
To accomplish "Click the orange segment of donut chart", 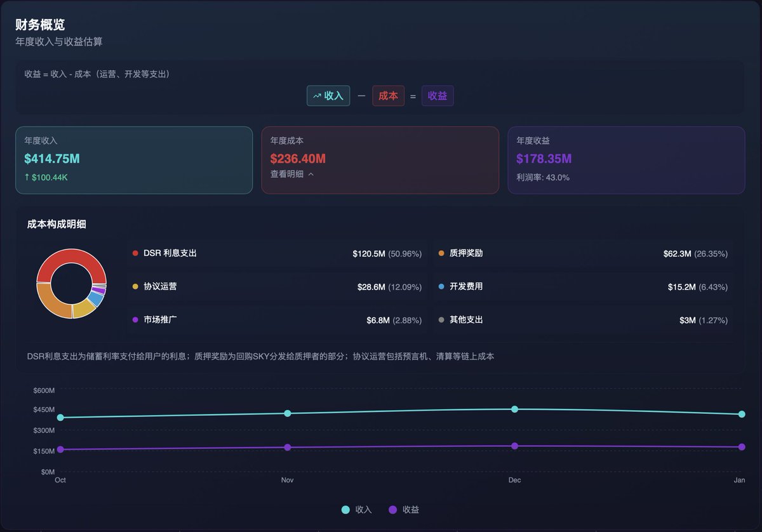I will (52, 302).
